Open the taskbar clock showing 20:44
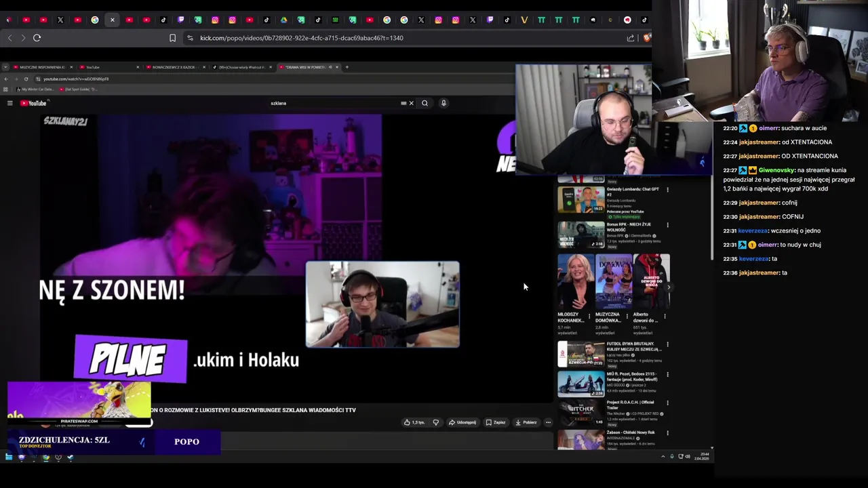 click(x=702, y=456)
